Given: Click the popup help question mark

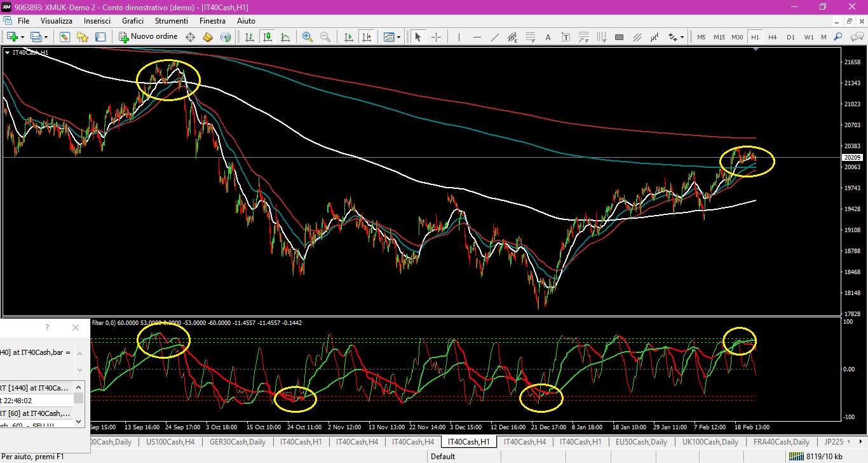Looking at the screenshot, I should [46, 328].
